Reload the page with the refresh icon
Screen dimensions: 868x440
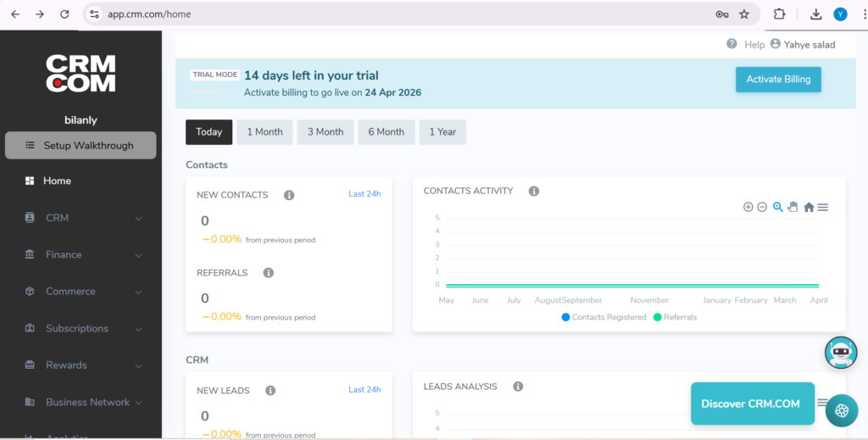[x=64, y=14]
